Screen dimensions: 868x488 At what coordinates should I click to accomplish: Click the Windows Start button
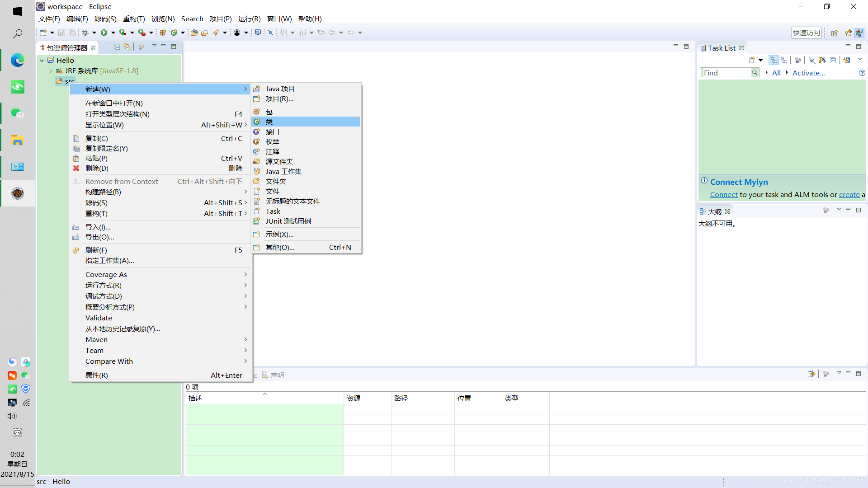click(x=18, y=11)
